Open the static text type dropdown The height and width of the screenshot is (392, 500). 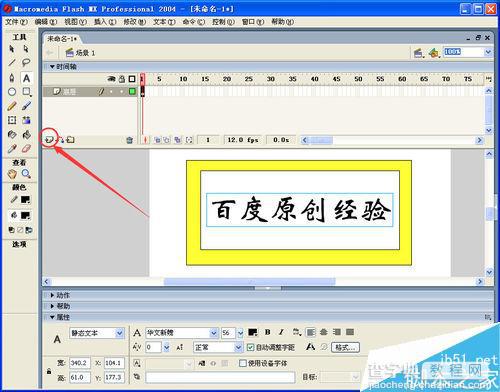pos(120,333)
